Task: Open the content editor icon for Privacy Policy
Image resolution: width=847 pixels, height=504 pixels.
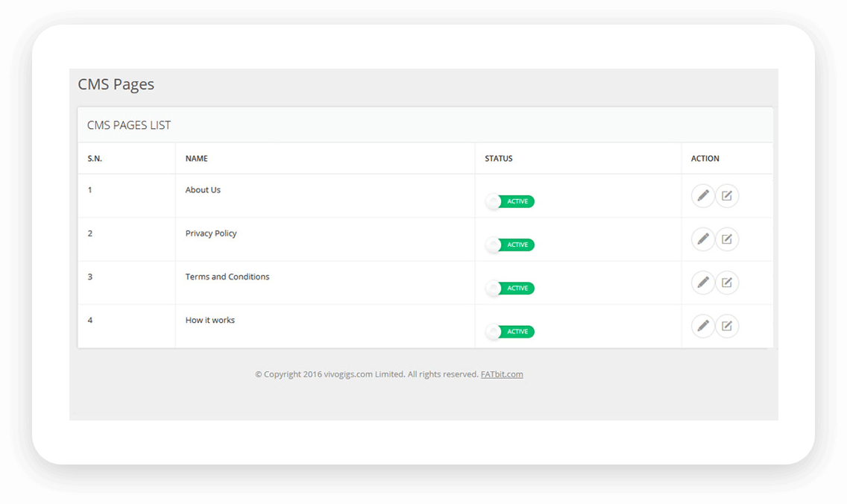Action: 727,239
